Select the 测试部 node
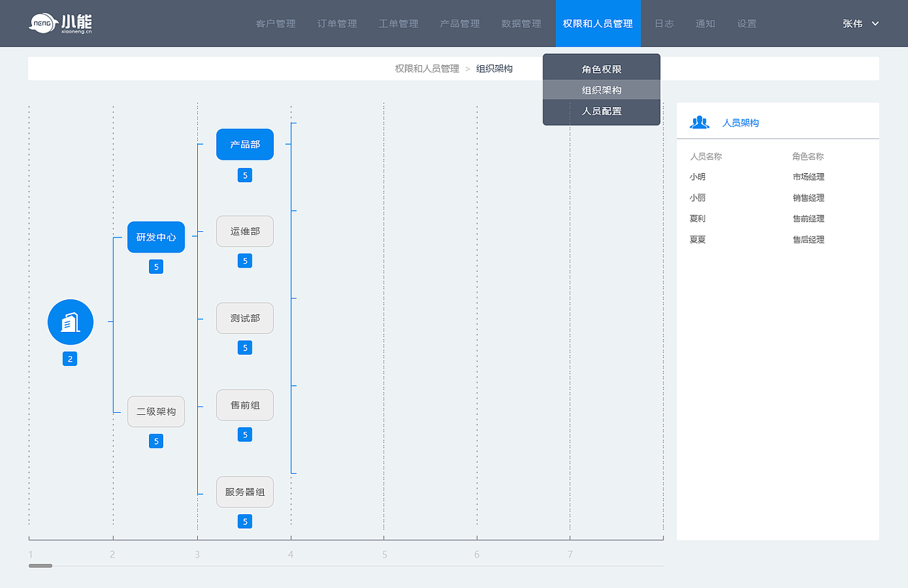This screenshot has width=908, height=588. 245,318
